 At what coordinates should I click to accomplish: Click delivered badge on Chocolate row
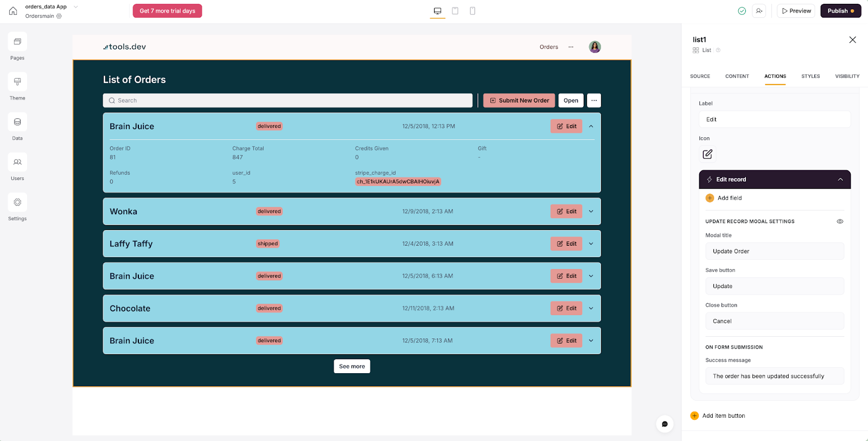269,309
